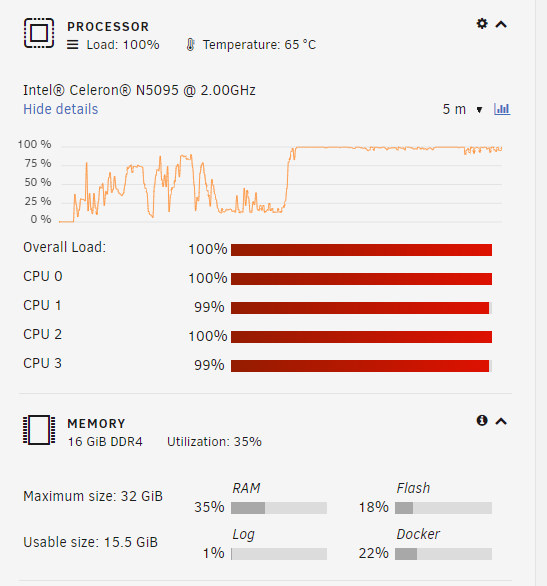547x586 pixels.
Task: Open memory info icon
Action: coord(482,420)
